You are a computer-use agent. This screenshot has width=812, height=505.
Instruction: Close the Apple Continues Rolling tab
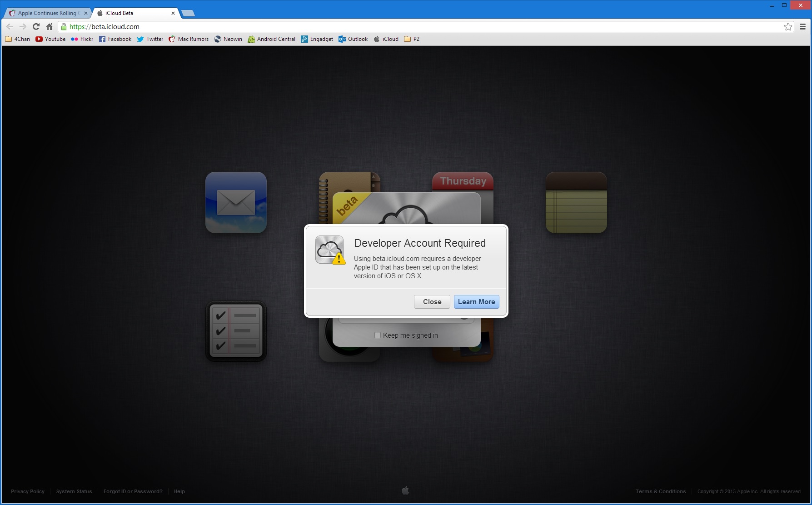pyautogui.click(x=86, y=13)
